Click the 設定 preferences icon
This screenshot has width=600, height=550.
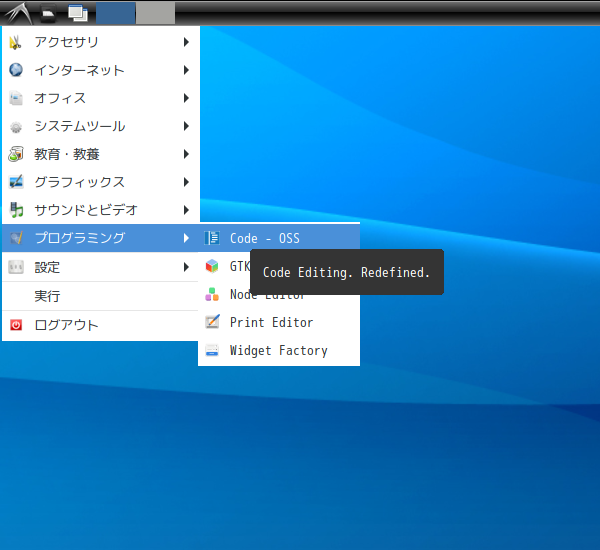[16, 267]
